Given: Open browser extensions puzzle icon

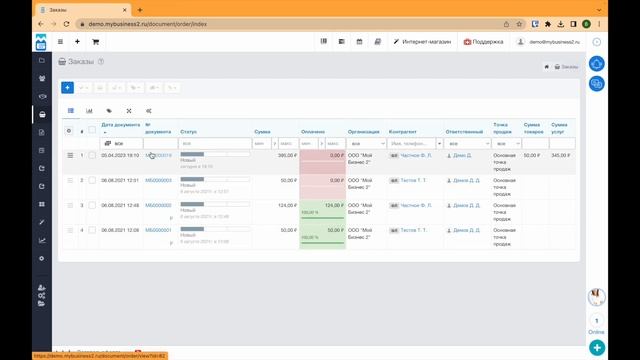Looking at the screenshot, I should point(548,24).
